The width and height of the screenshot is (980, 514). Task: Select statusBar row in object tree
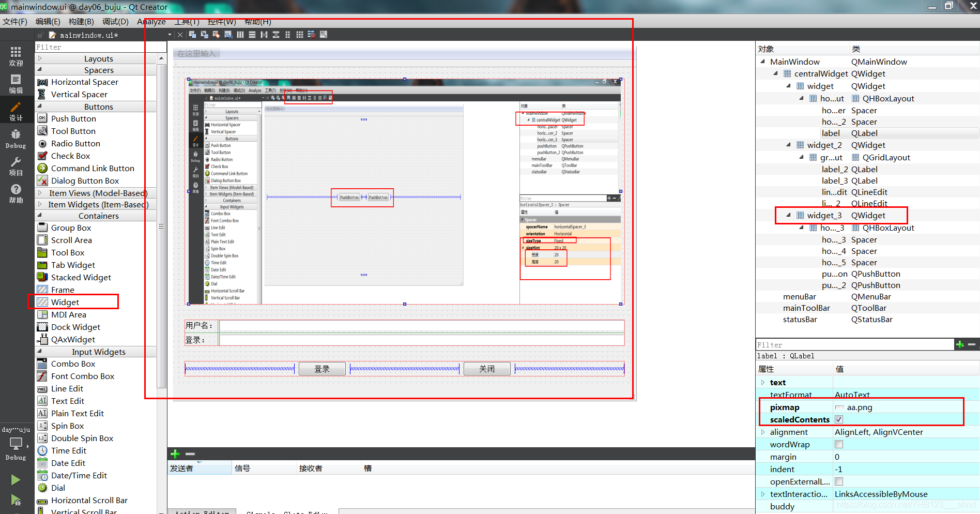tap(867, 320)
